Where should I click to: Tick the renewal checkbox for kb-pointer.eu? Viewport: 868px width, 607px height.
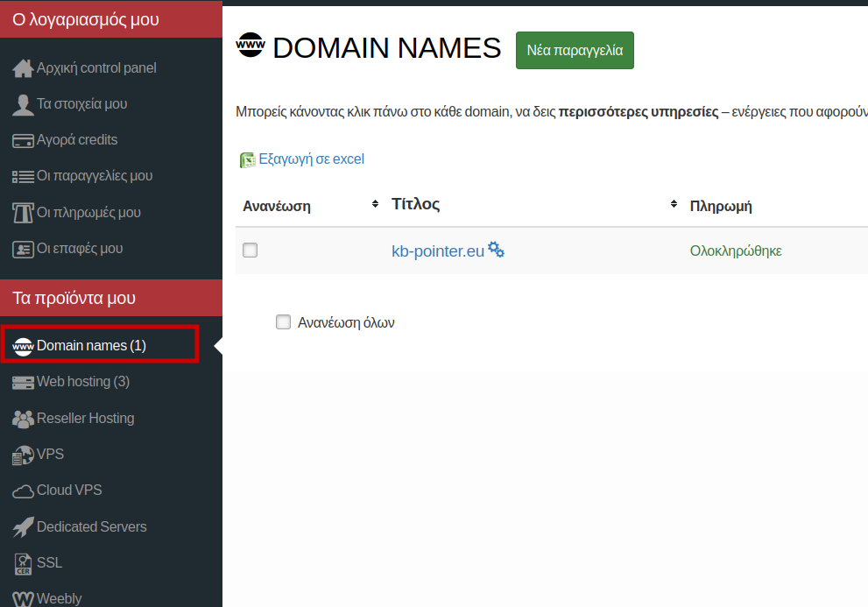click(x=251, y=251)
